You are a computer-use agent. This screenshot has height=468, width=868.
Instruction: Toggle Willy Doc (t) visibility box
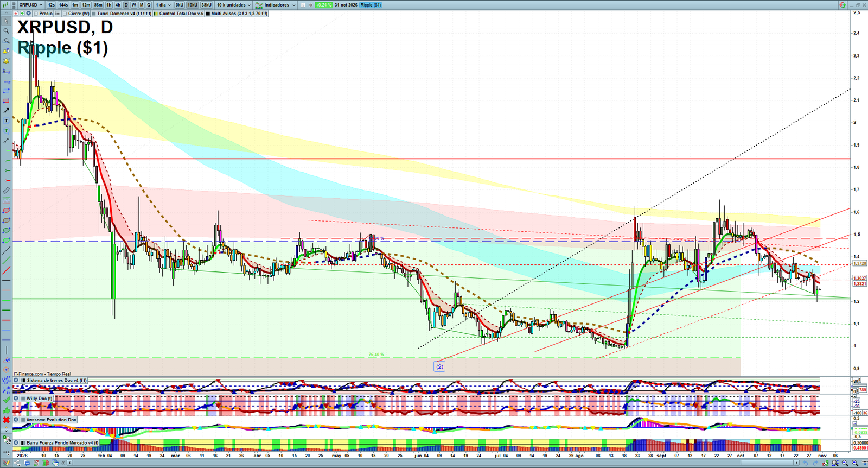point(23,398)
